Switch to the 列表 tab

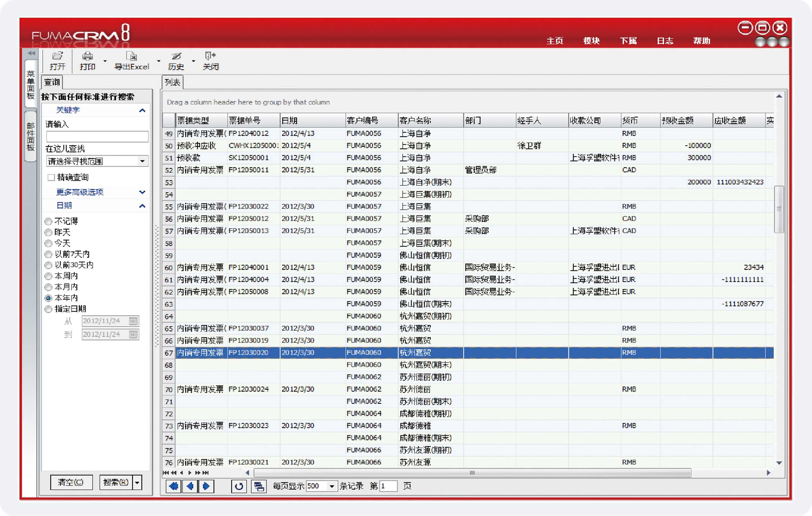pos(172,82)
